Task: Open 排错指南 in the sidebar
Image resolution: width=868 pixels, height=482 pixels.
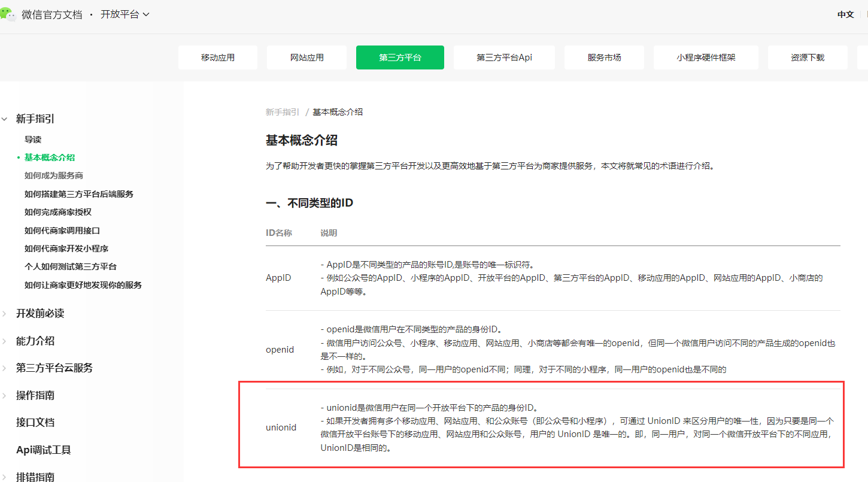Action: coord(35,477)
